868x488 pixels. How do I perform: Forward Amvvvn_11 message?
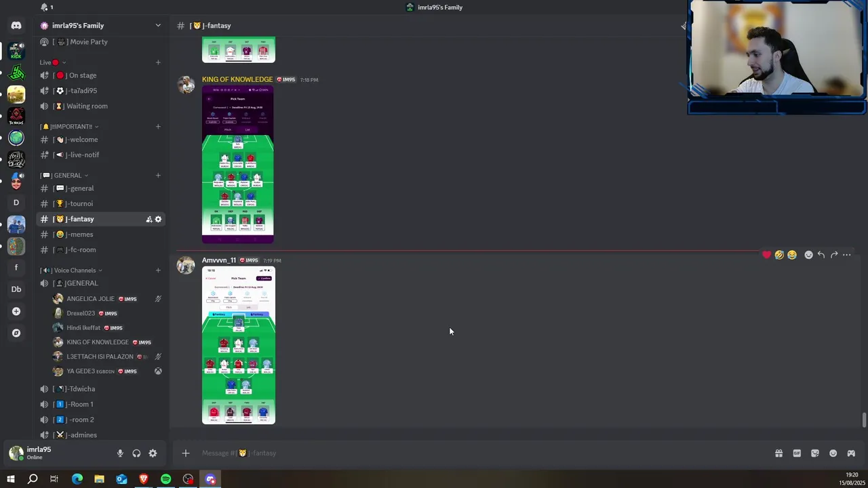pos(834,255)
